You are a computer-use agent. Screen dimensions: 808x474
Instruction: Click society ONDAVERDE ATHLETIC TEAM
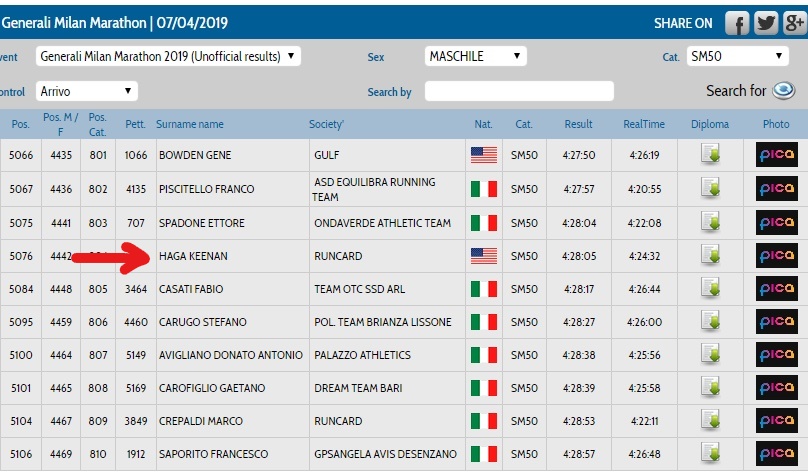[382, 223]
